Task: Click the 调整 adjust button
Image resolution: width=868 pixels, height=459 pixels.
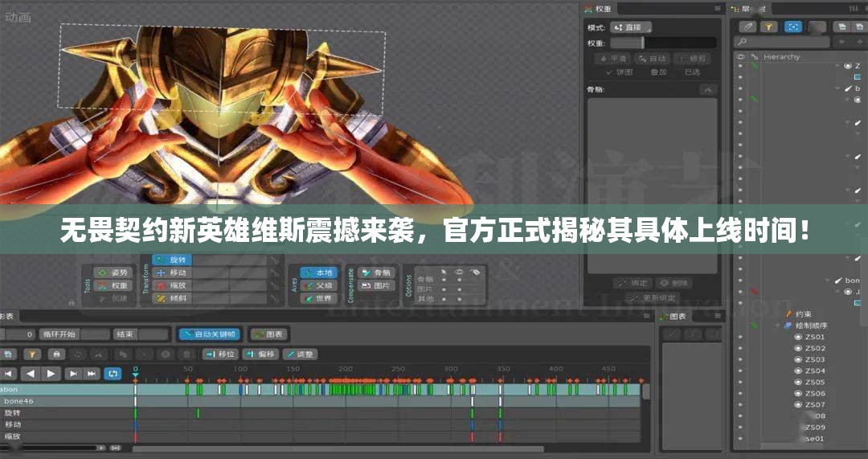Action: pos(300,354)
